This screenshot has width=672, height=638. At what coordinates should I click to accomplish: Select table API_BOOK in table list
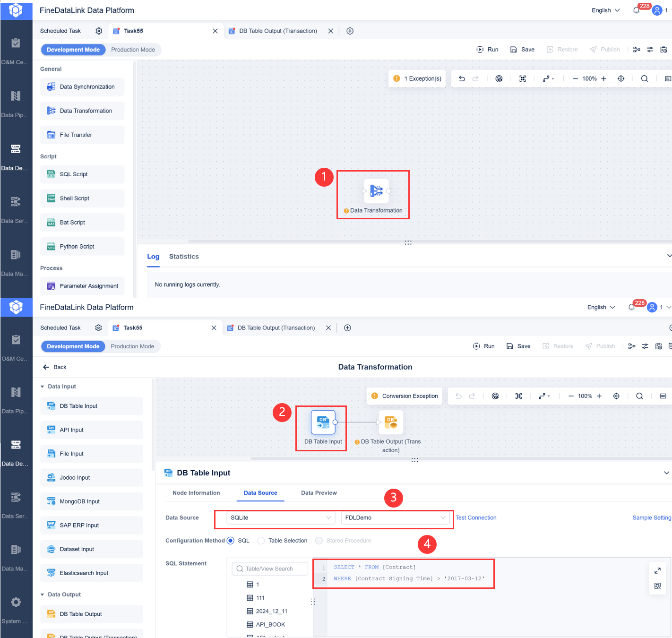point(266,625)
